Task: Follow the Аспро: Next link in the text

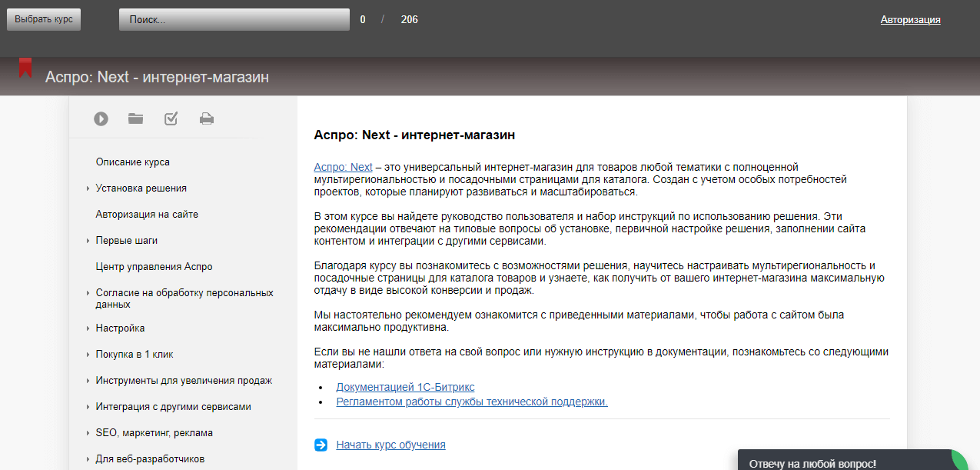Action: click(x=343, y=167)
